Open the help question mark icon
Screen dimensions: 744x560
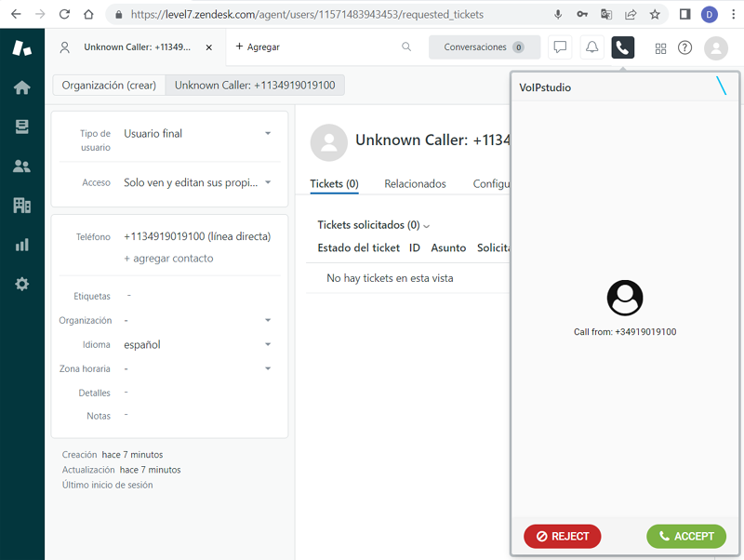[684, 47]
